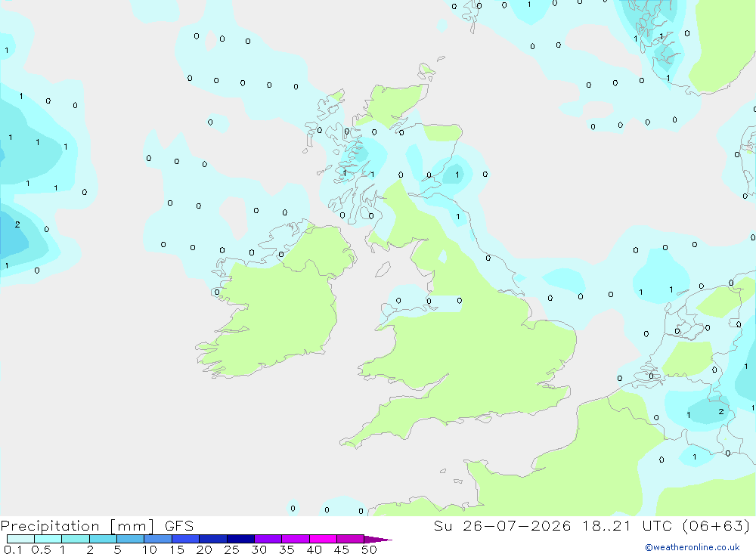Pick the 5–10 mm medium blue legend swatch

click(x=130, y=539)
